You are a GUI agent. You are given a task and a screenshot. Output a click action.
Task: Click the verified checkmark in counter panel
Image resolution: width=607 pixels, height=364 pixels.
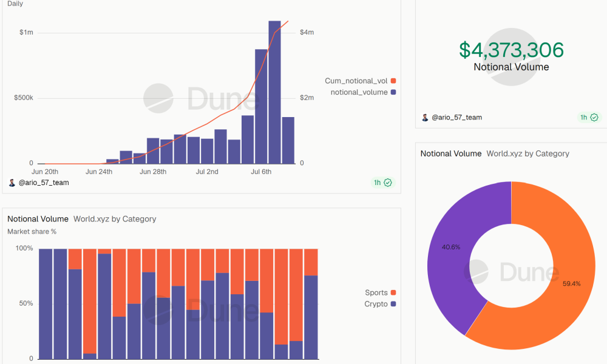tap(595, 117)
